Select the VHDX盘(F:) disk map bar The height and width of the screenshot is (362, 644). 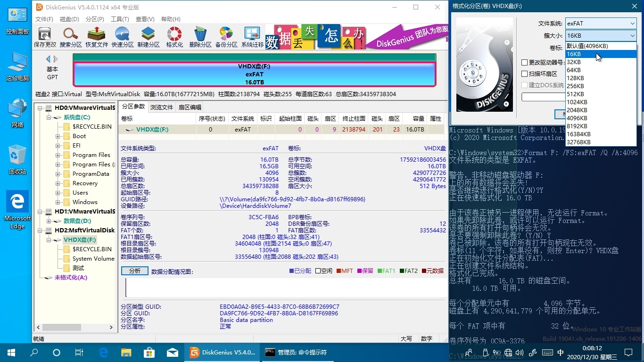[254, 74]
